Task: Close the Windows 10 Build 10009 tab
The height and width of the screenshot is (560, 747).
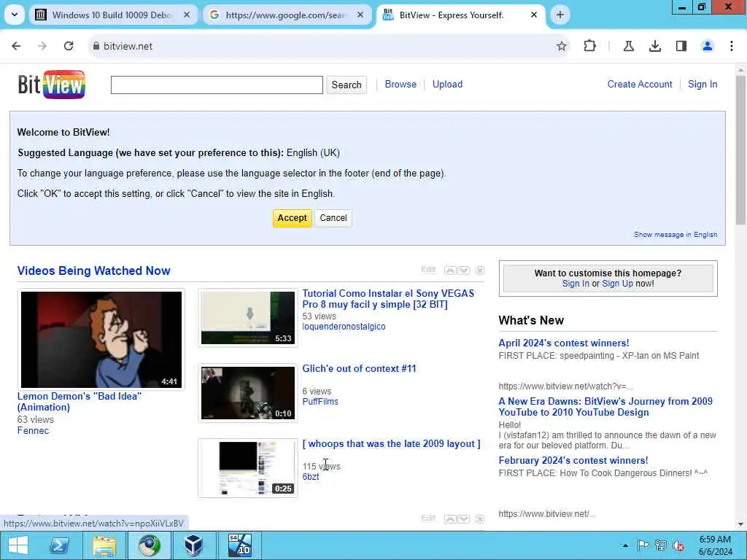Action: [187, 15]
